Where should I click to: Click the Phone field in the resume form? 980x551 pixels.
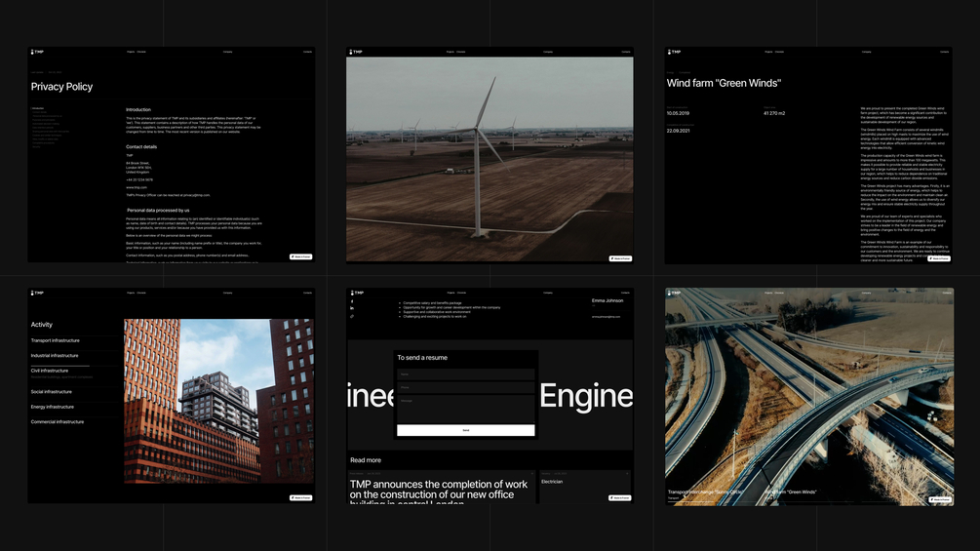click(x=466, y=388)
